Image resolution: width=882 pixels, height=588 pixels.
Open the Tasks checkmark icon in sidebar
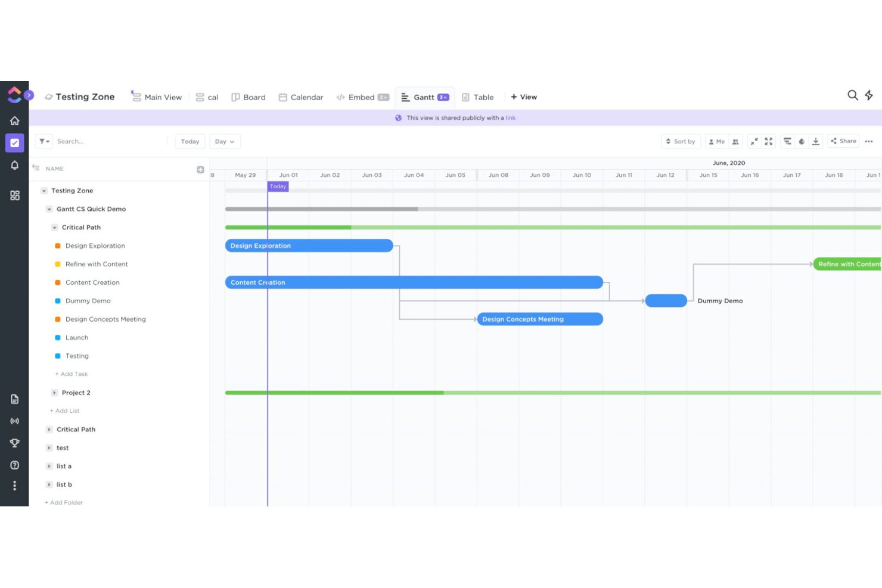[14, 143]
